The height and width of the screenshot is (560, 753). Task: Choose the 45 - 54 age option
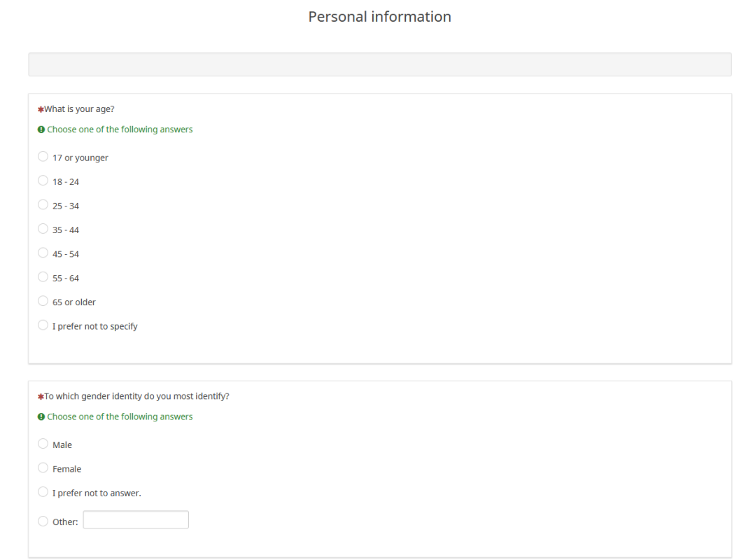point(43,253)
